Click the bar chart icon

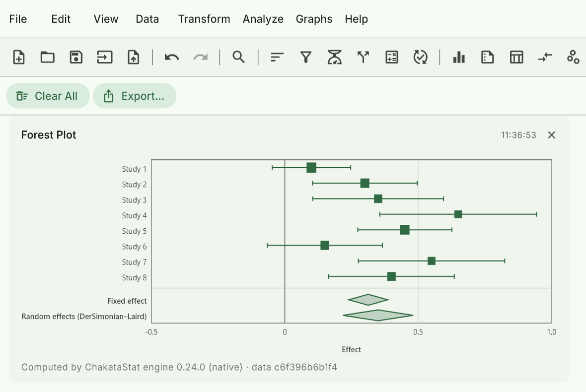pyautogui.click(x=459, y=57)
